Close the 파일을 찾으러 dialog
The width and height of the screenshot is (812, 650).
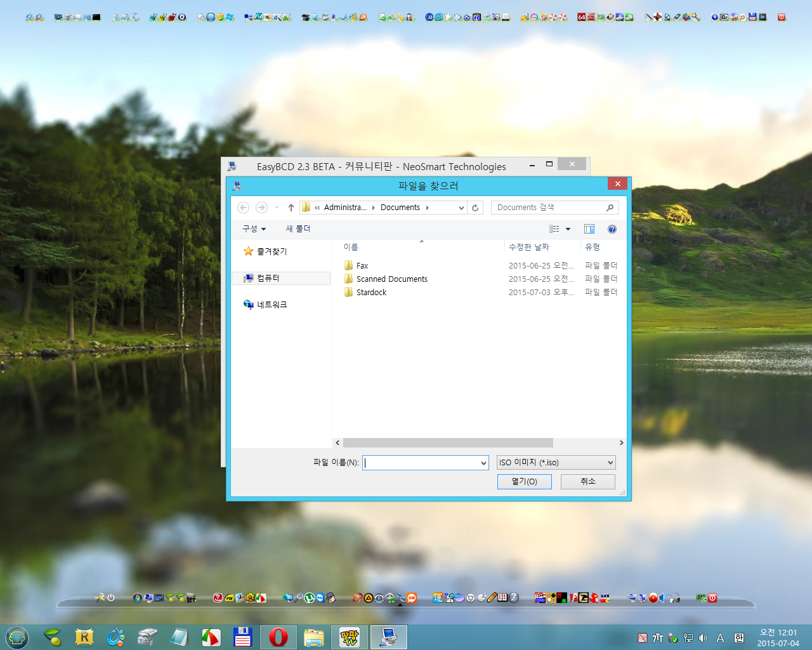(x=617, y=183)
